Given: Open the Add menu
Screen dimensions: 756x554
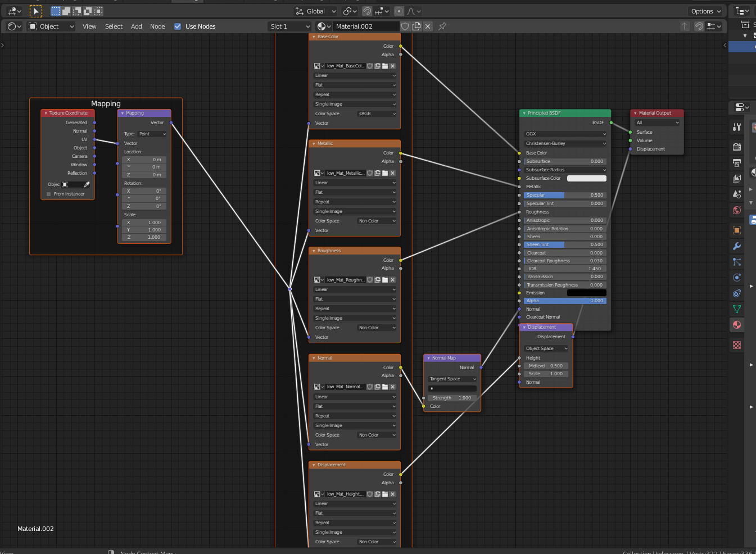Looking at the screenshot, I should point(136,26).
